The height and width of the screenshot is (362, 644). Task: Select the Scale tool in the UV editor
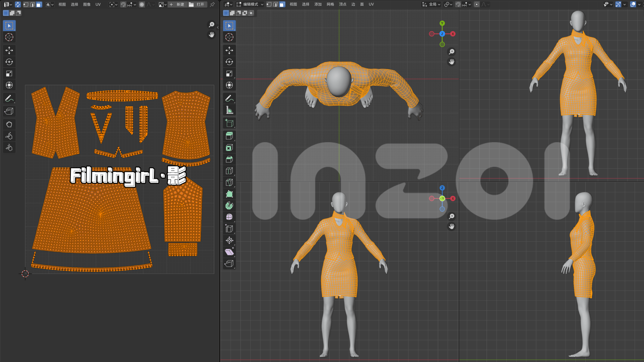(x=9, y=73)
